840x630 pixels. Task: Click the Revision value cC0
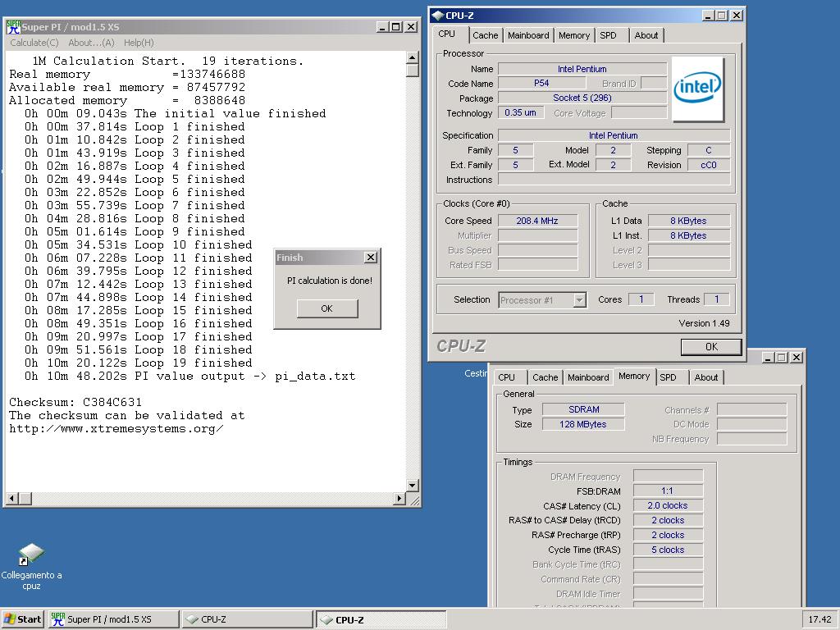(x=708, y=165)
